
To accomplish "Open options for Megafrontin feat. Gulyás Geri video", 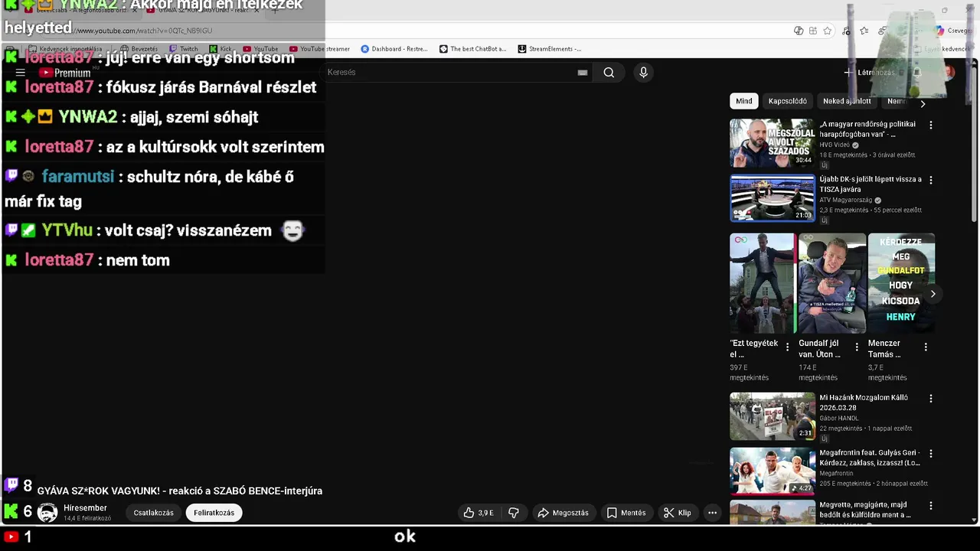I will 931,454.
